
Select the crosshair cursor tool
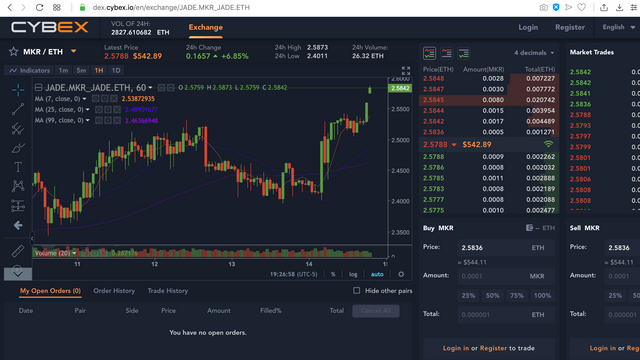point(18,90)
